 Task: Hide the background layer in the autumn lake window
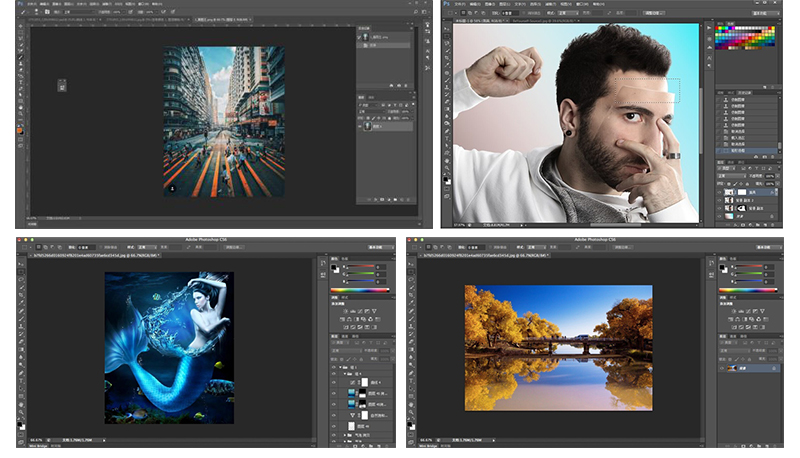click(x=723, y=367)
